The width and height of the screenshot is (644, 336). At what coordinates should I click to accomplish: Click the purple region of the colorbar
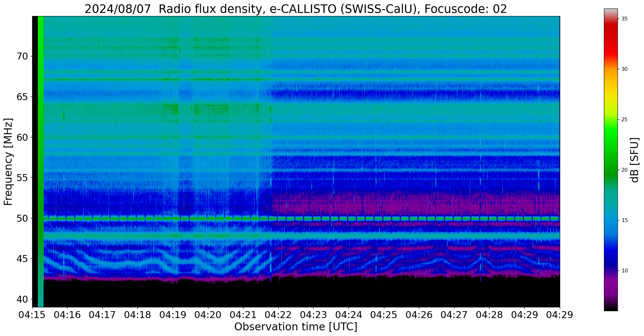point(611,287)
